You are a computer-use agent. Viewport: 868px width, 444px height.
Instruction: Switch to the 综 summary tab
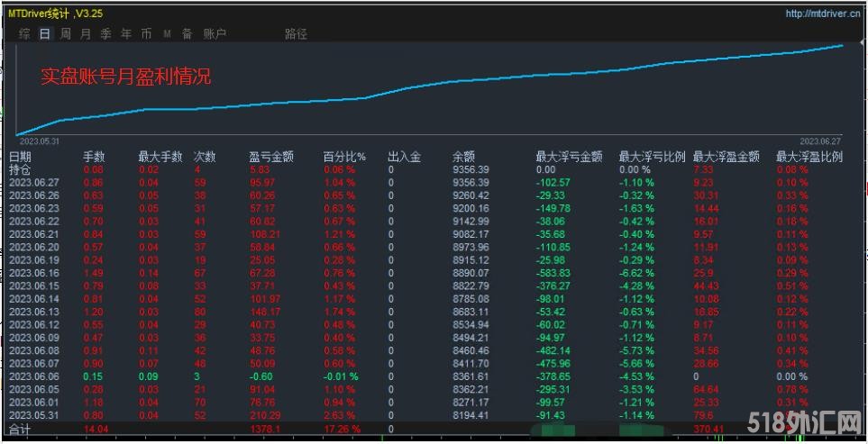(24, 34)
